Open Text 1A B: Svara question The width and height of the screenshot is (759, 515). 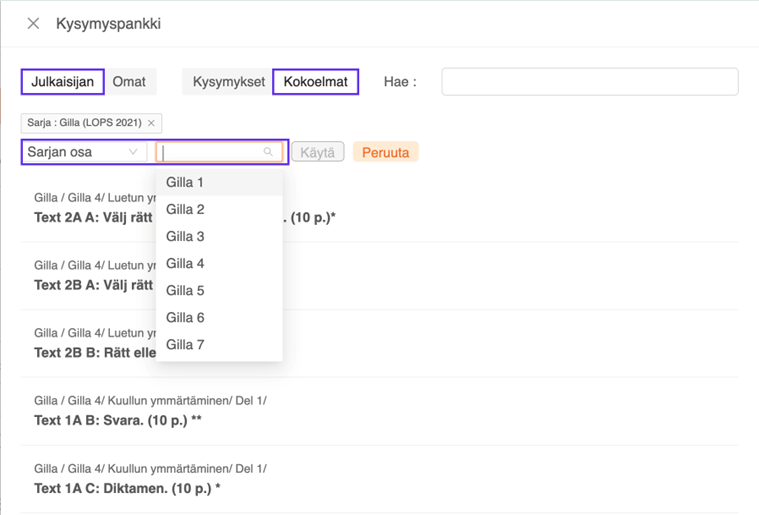[x=125, y=421]
